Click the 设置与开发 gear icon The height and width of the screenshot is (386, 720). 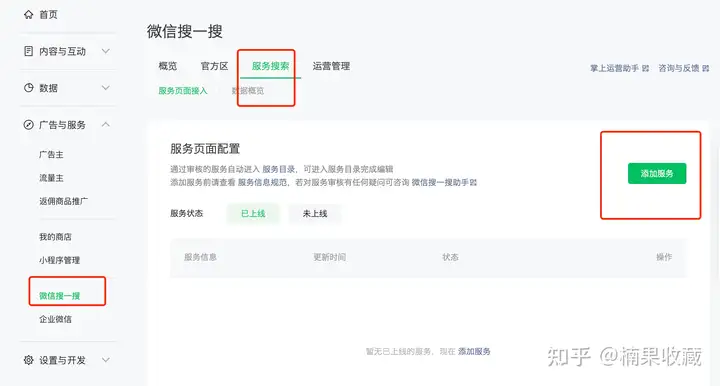(x=28, y=360)
